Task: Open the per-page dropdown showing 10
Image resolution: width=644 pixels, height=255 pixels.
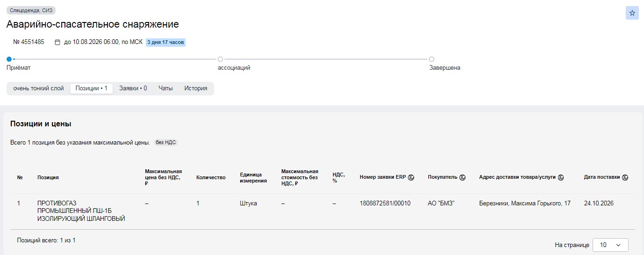Action: click(610, 245)
